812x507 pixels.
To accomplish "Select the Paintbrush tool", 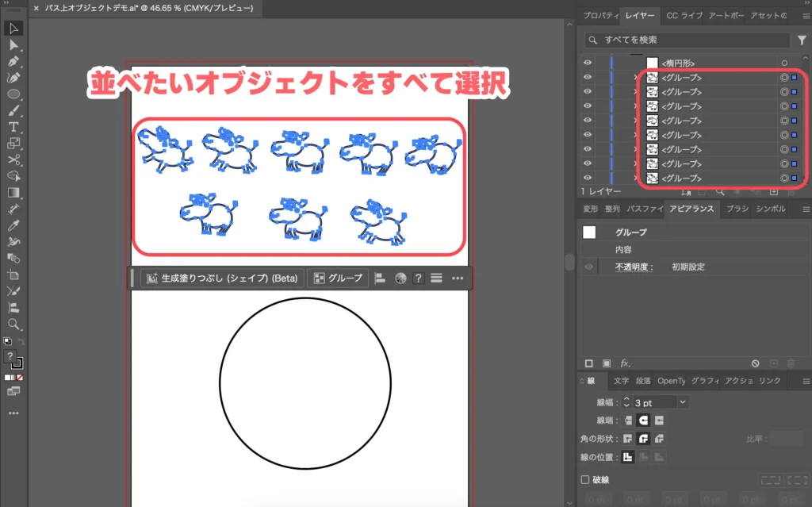I will (x=14, y=110).
